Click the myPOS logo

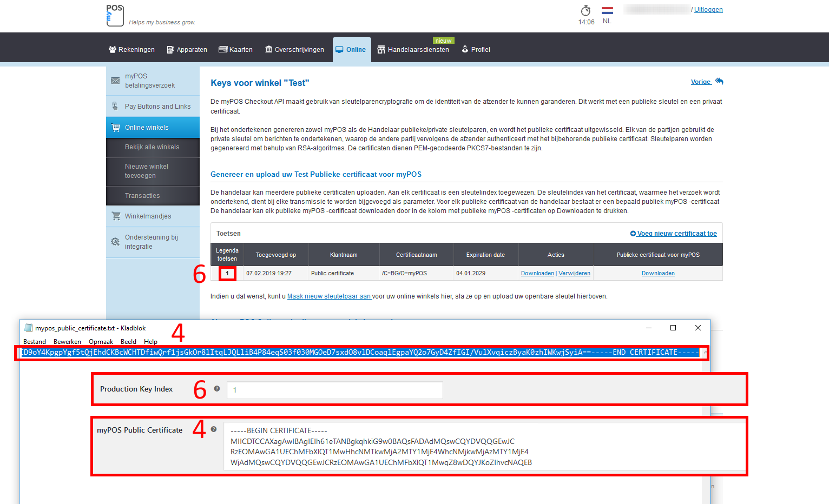click(x=115, y=15)
